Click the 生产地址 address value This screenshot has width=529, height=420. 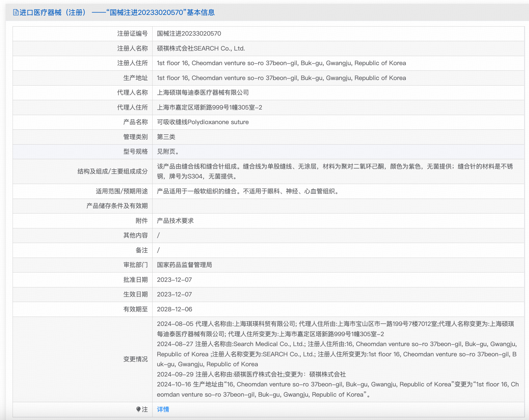click(281, 78)
